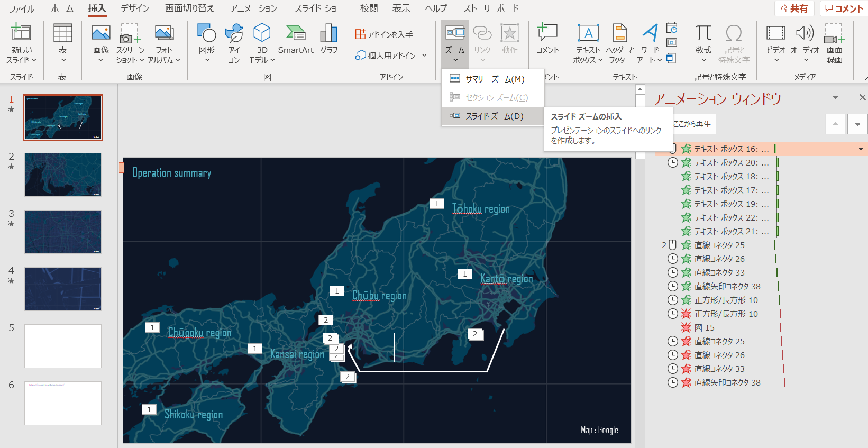Expand the personal add-ins (個人用アドイン) dropdown
The image size is (868, 448).
click(424, 56)
